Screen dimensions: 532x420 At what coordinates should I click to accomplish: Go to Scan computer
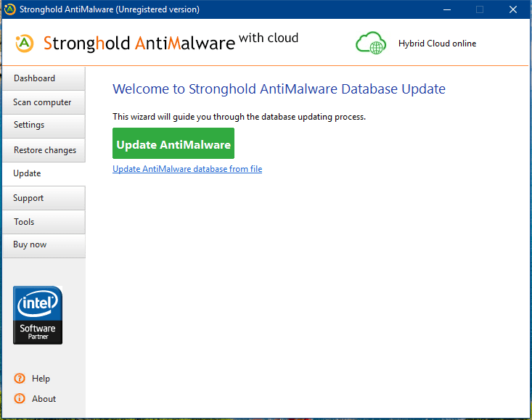pyautogui.click(x=44, y=102)
